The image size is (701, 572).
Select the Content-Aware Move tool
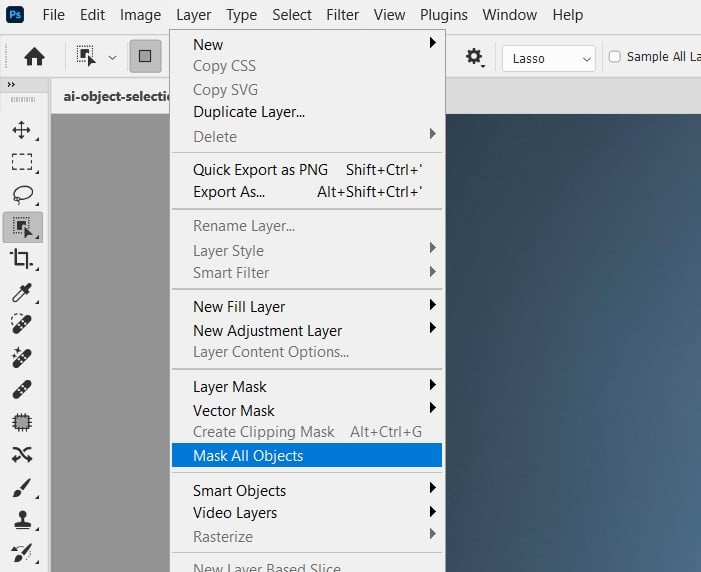[22, 454]
